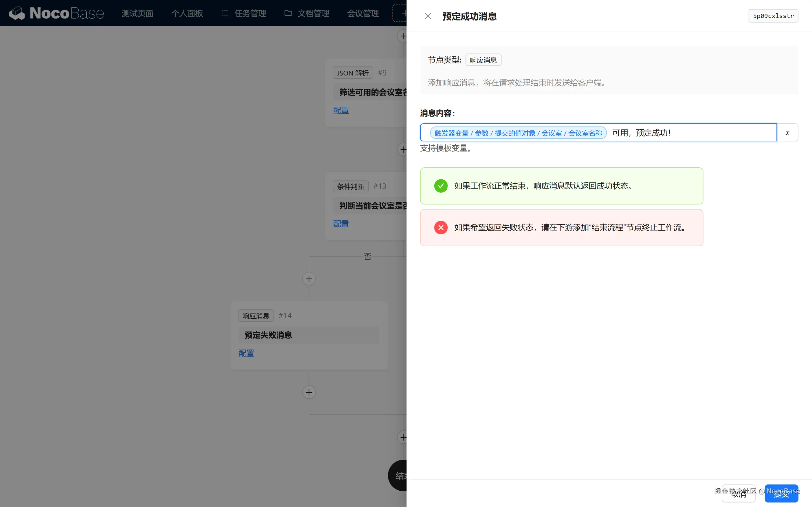Click the NocoBase logo
The width and height of the screenshot is (812, 507).
coord(56,14)
